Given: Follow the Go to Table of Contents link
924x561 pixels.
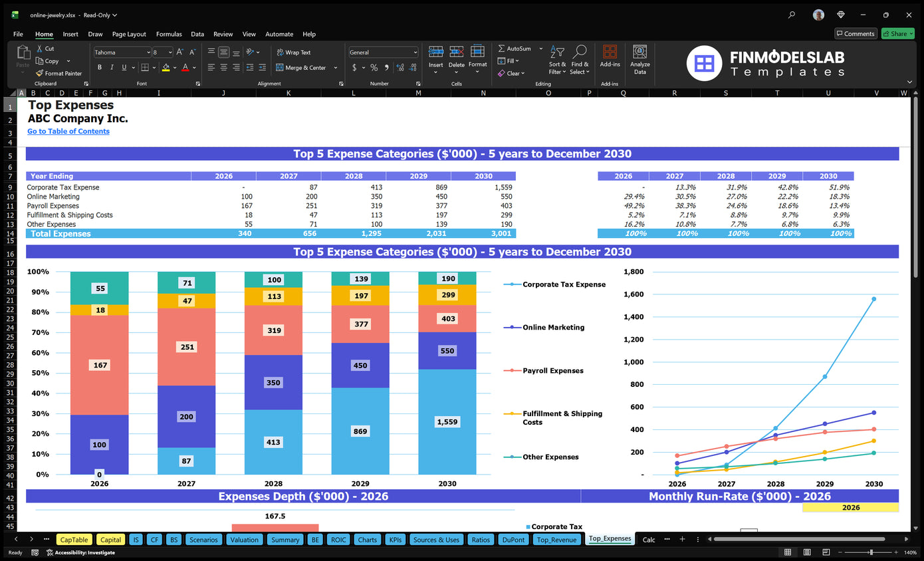Looking at the screenshot, I should [68, 131].
